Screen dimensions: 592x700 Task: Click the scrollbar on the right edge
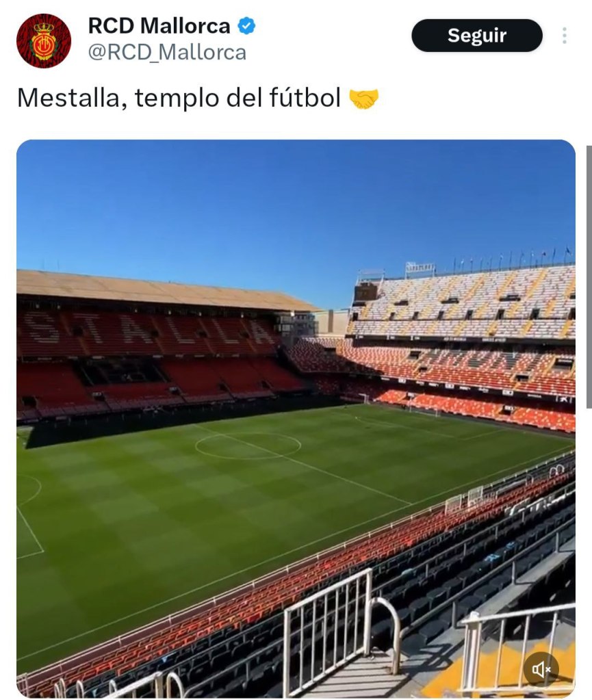(589, 274)
